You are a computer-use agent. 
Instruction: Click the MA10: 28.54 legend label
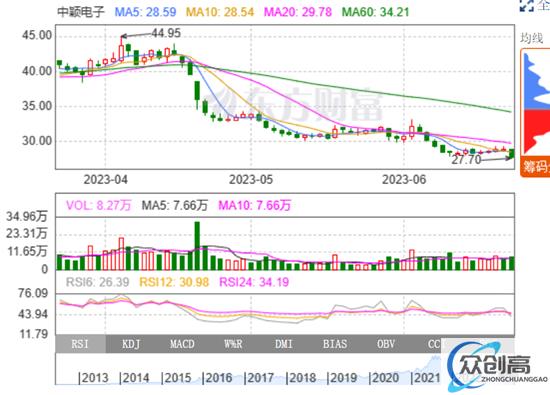pos(220,12)
